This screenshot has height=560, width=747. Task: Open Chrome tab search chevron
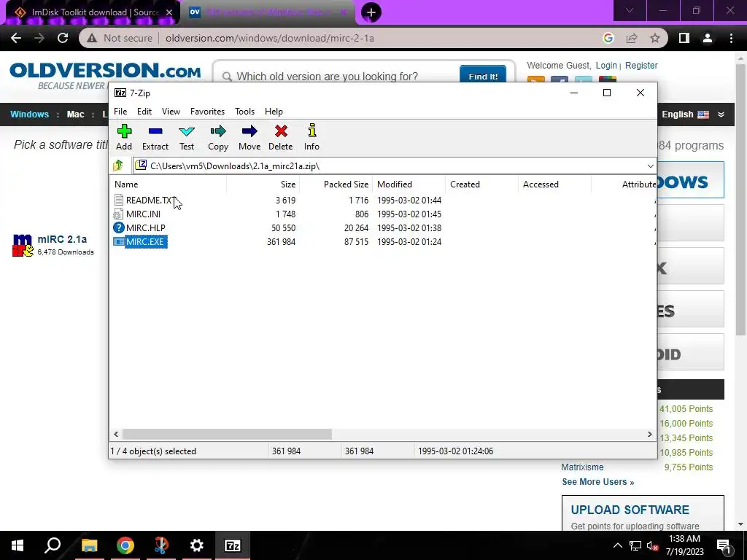[630, 10]
